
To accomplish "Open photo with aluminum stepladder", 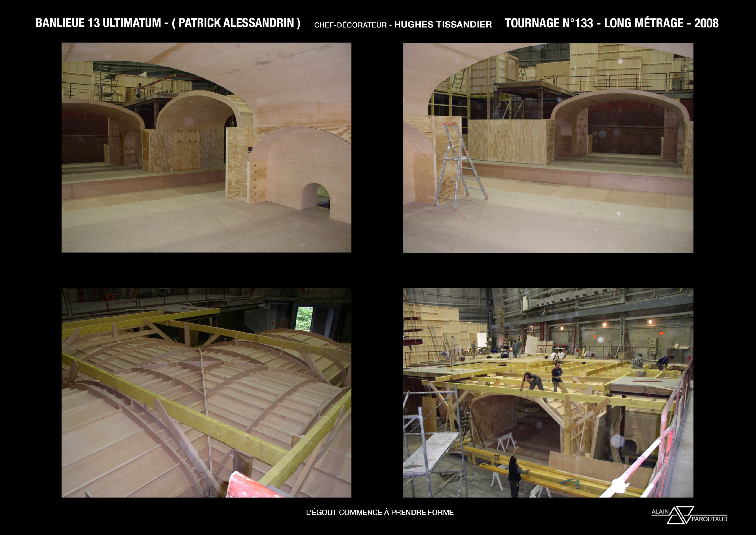I will [x=548, y=148].
